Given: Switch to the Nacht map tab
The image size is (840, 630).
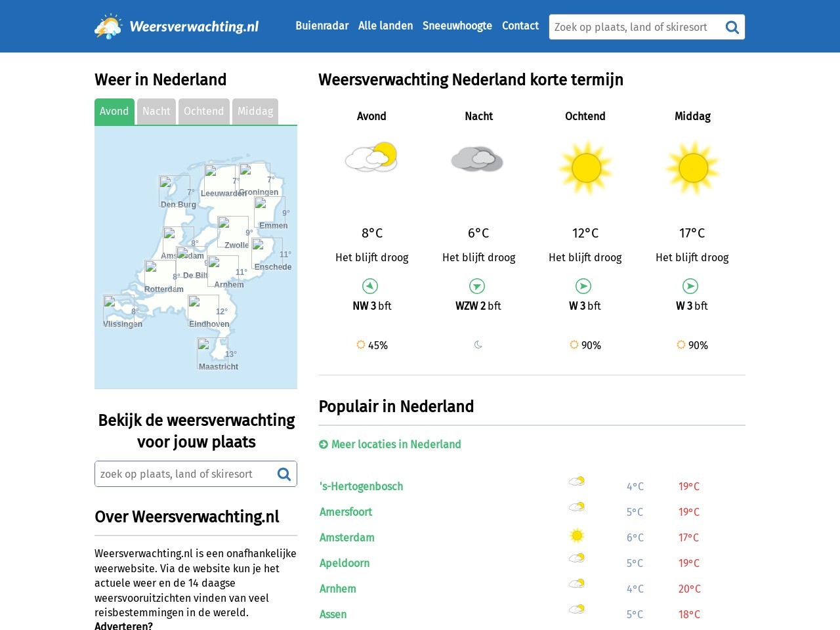Looking at the screenshot, I should (156, 112).
